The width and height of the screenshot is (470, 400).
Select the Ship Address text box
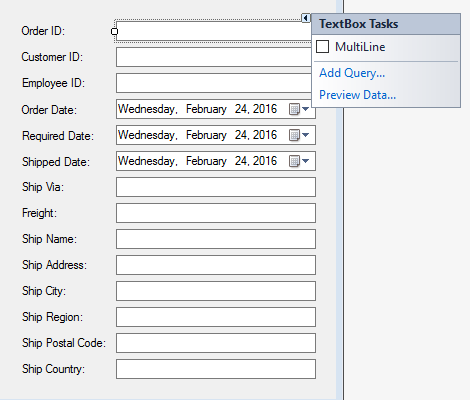coord(216,265)
